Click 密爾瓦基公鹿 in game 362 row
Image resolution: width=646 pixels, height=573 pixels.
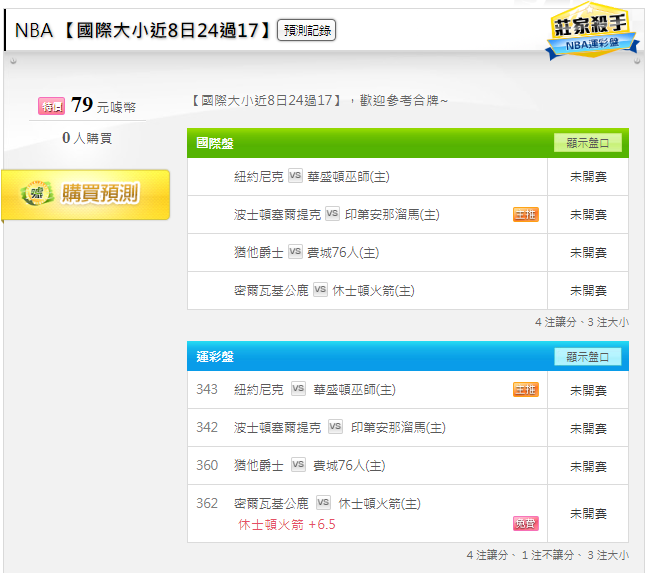pos(271,503)
